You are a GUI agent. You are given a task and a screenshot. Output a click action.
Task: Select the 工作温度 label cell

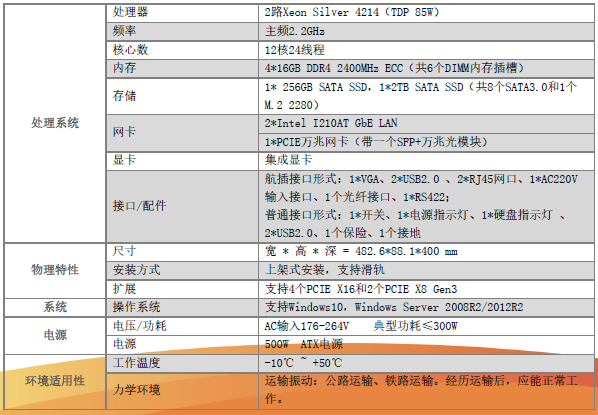(x=182, y=363)
